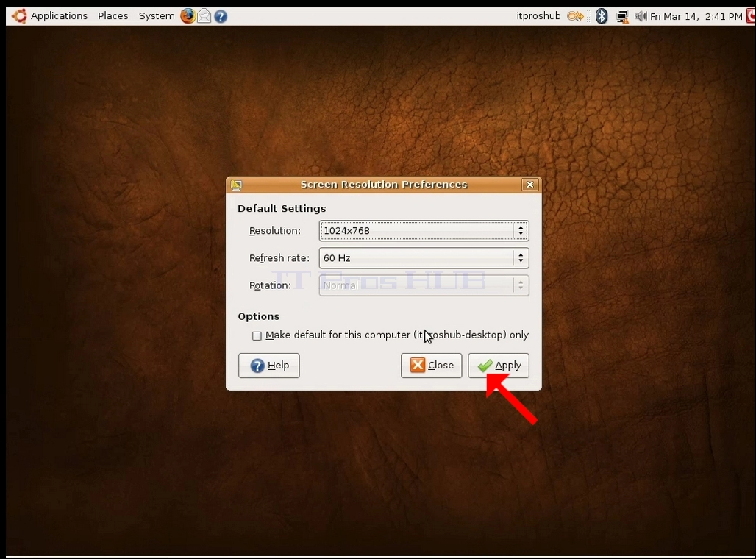
Task: Enable Make default for this computer checkbox
Action: 257,335
